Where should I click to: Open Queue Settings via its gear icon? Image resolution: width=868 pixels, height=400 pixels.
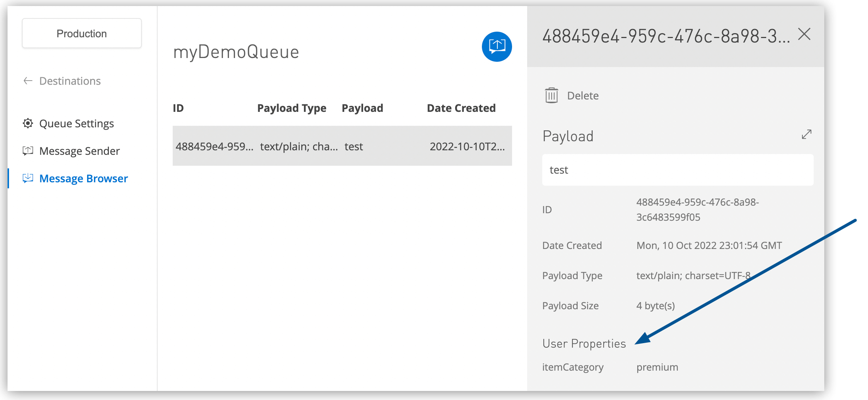27,123
